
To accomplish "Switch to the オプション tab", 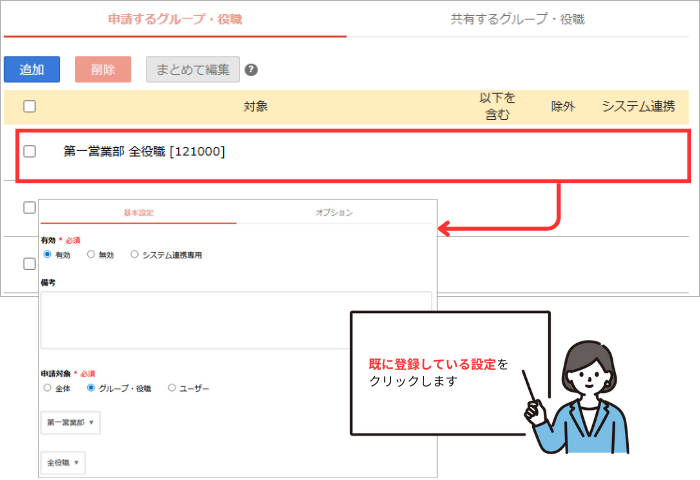I will click(334, 213).
